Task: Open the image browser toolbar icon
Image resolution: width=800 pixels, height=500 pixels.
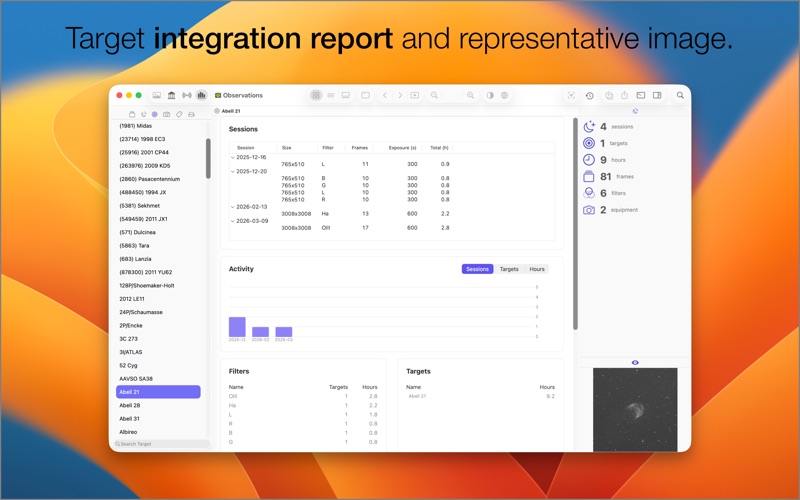Action: pos(157,95)
